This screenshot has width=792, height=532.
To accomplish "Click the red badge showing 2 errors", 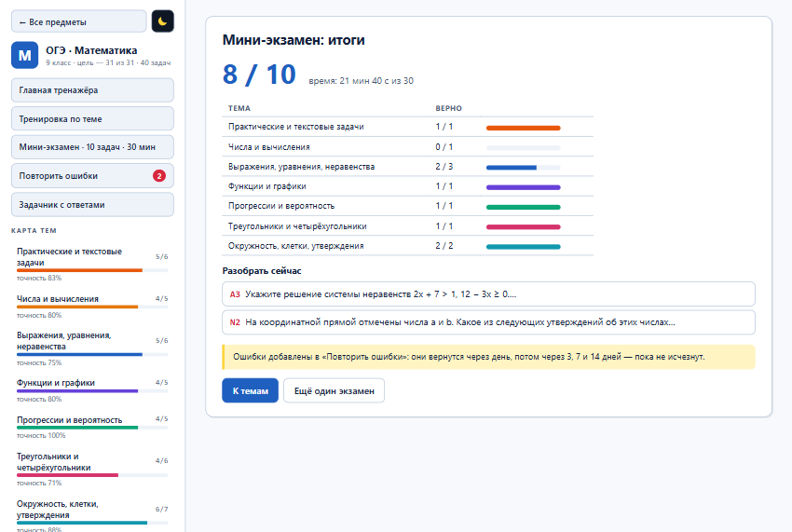I will click(159, 176).
